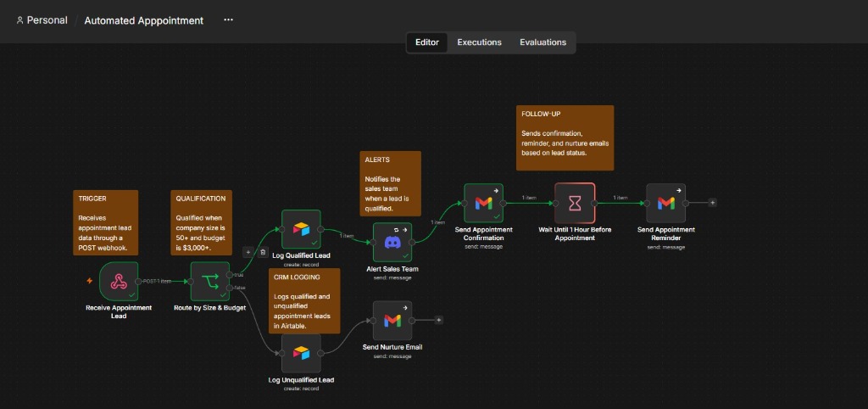This screenshot has height=409, width=868.
Task: Select the Alert Sales Team Discord node
Action: (x=392, y=242)
